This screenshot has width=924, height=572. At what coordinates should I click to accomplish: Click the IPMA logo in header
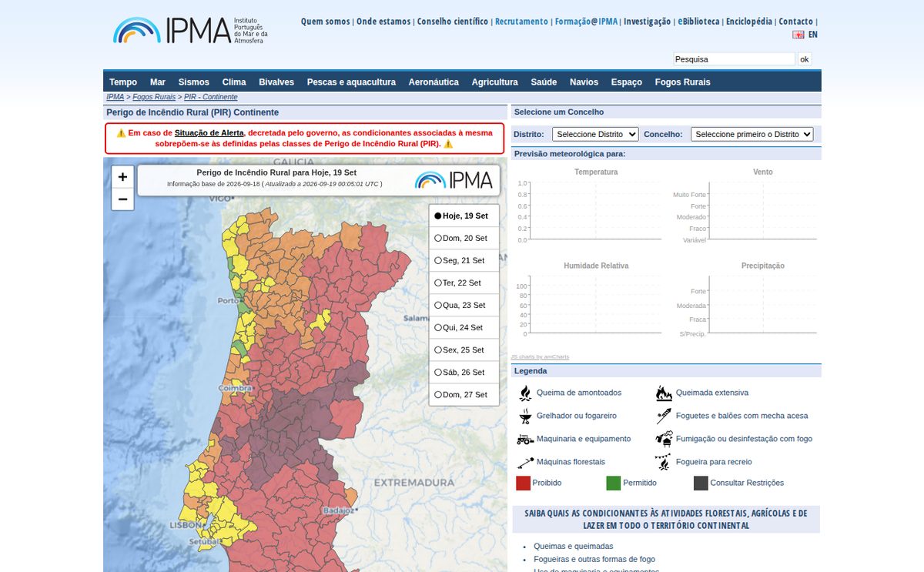[x=190, y=31]
